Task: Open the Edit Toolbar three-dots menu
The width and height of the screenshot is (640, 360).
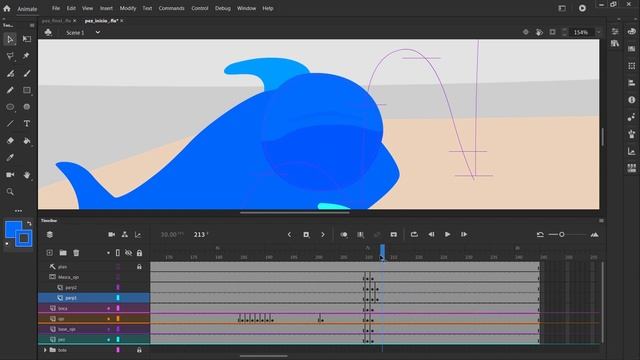Action: coord(18,211)
